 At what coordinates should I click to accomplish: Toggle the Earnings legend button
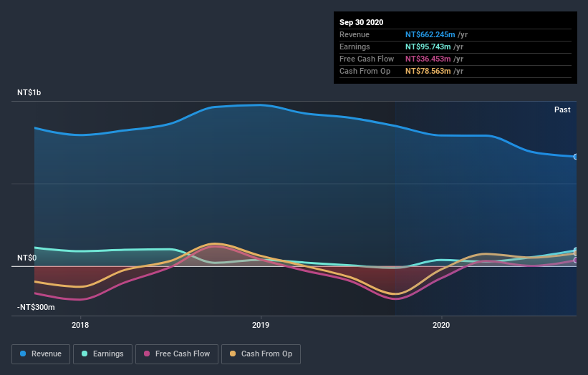(x=102, y=354)
